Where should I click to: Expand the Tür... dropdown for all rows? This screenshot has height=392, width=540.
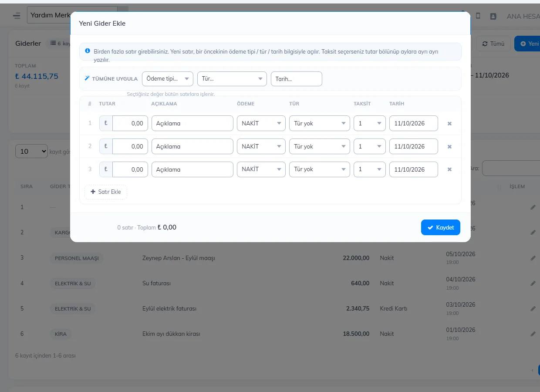pos(232,79)
